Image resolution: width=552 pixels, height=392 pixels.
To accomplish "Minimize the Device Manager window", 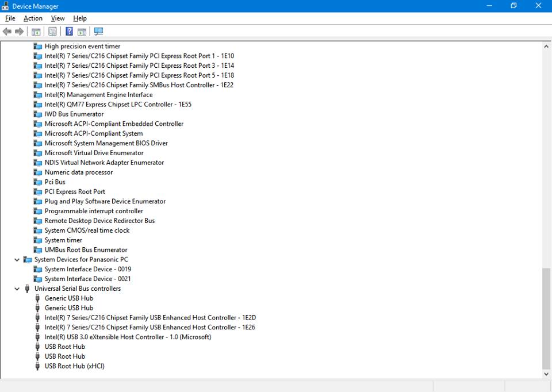I will [x=489, y=6].
